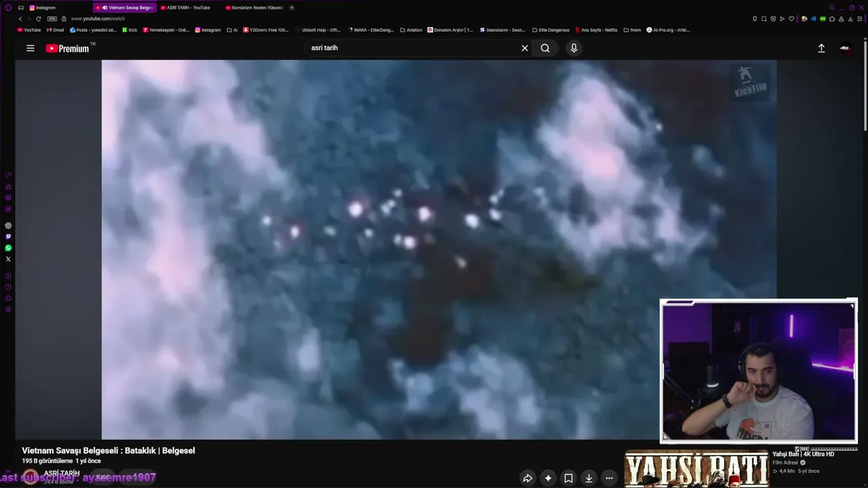Open the Yemeksepeti bookmark

[x=166, y=30]
